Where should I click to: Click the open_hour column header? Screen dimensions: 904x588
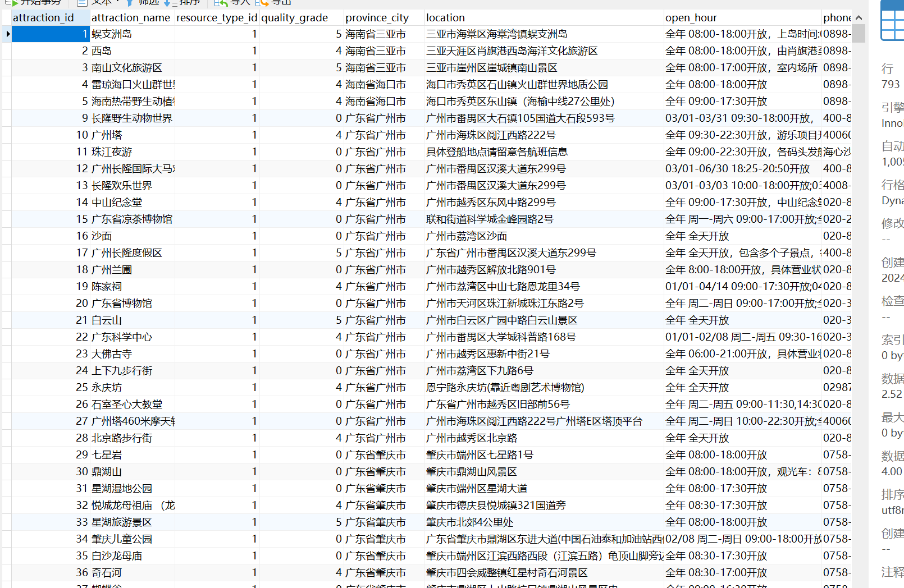(742, 17)
